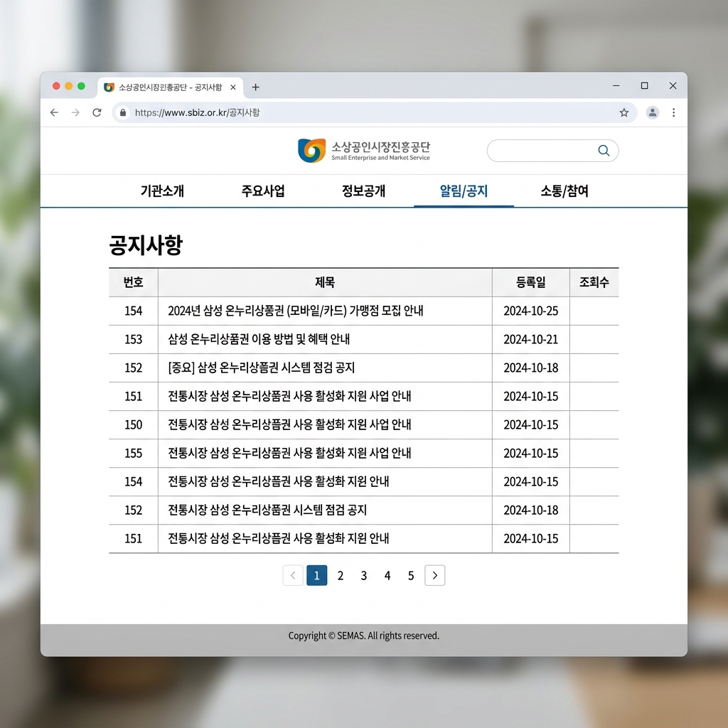
Task: Click the 제목 column header
Action: 325,282
